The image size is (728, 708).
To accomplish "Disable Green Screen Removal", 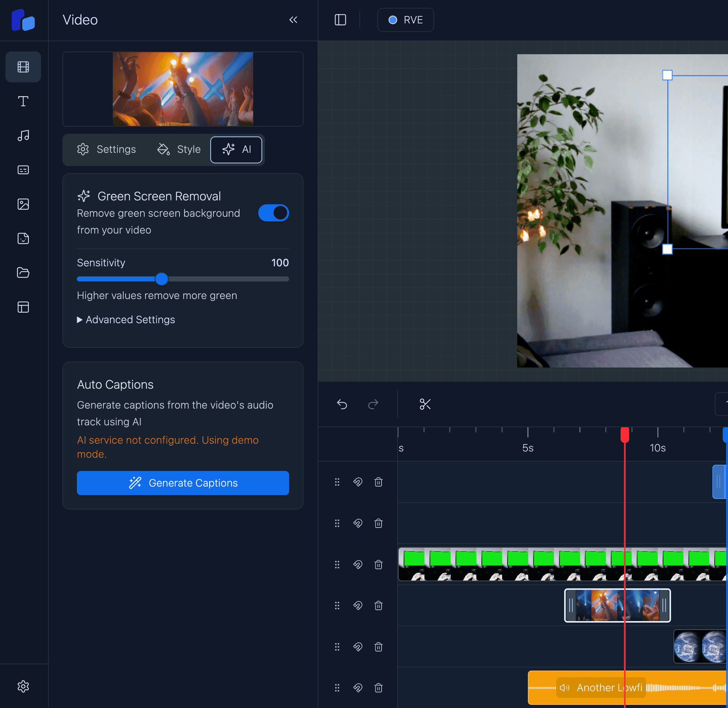I will pos(273,213).
